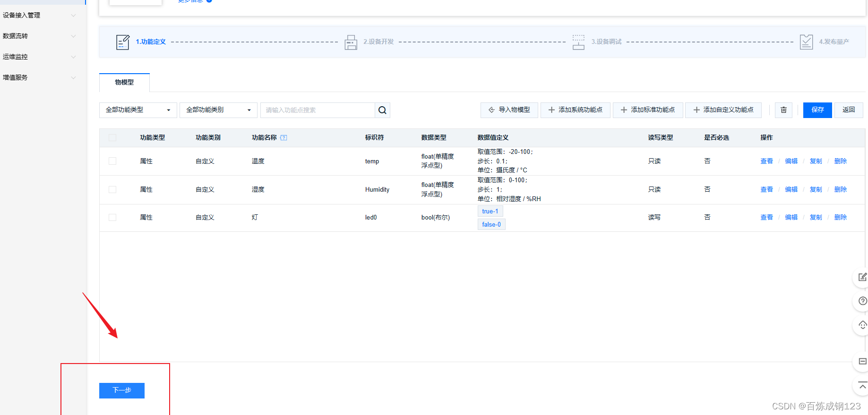Image resolution: width=868 pixels, height=415 pixels.
Task: Click 查看 in the 湿度 row
Action: (766, 189)
